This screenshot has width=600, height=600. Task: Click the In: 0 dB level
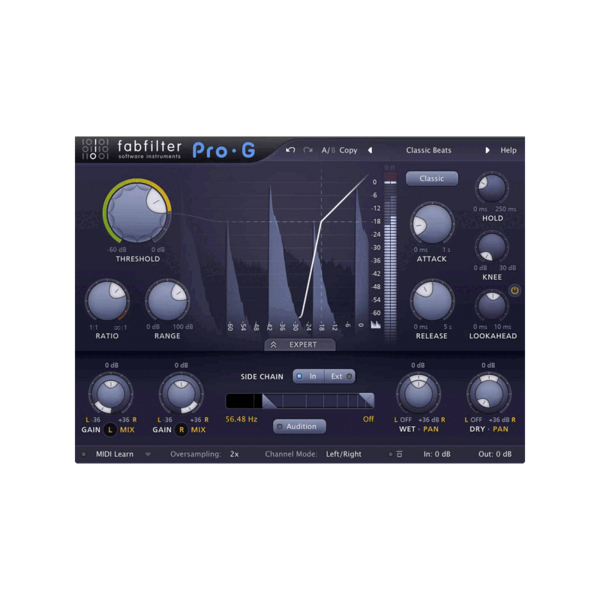[437, 454]
